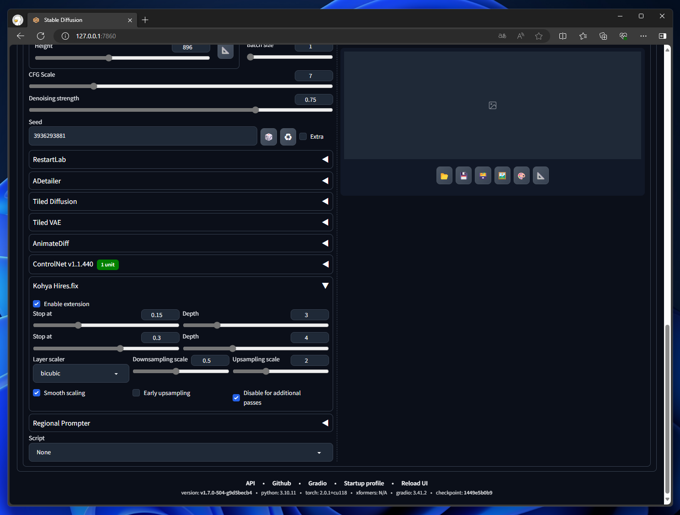
Task: Enable Early upsampling checkbox
Action: tap(136, 393)
